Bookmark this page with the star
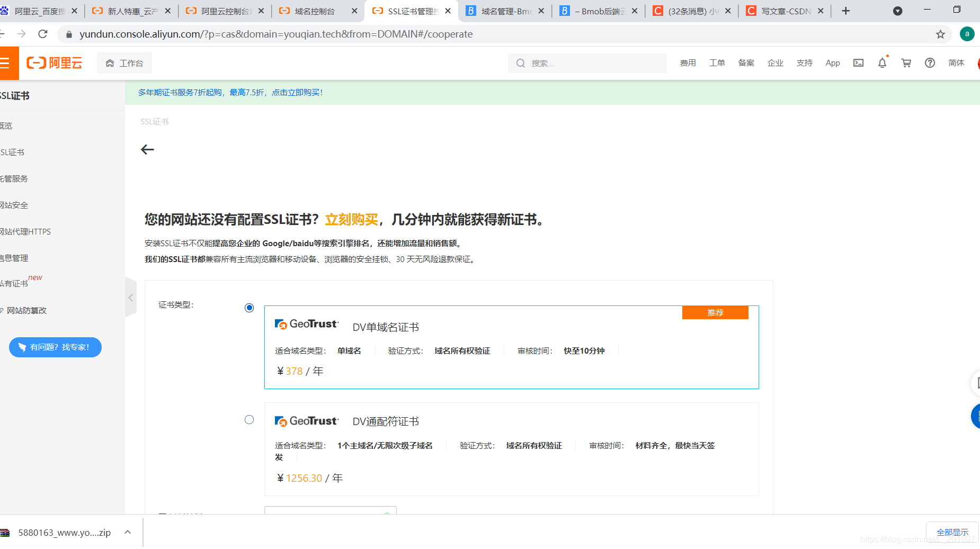The width and height of the screenshot is (980, 549). tap(940, 34)
